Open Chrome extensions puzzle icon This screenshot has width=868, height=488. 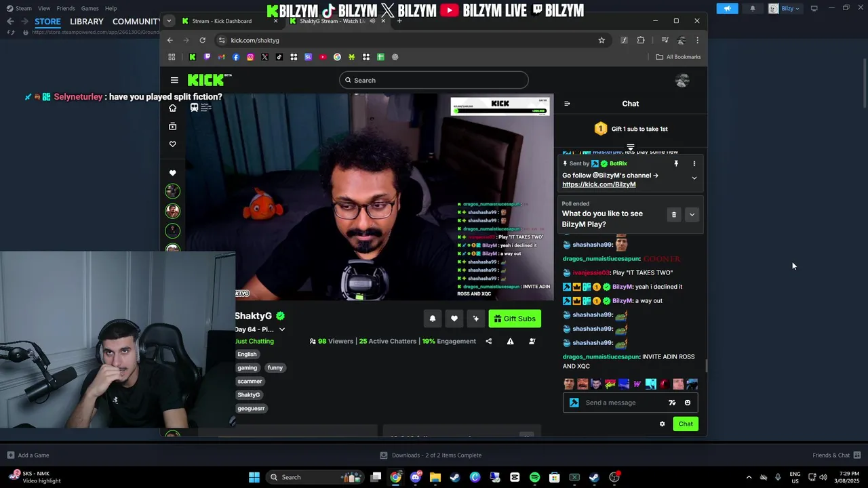[641, 40]
